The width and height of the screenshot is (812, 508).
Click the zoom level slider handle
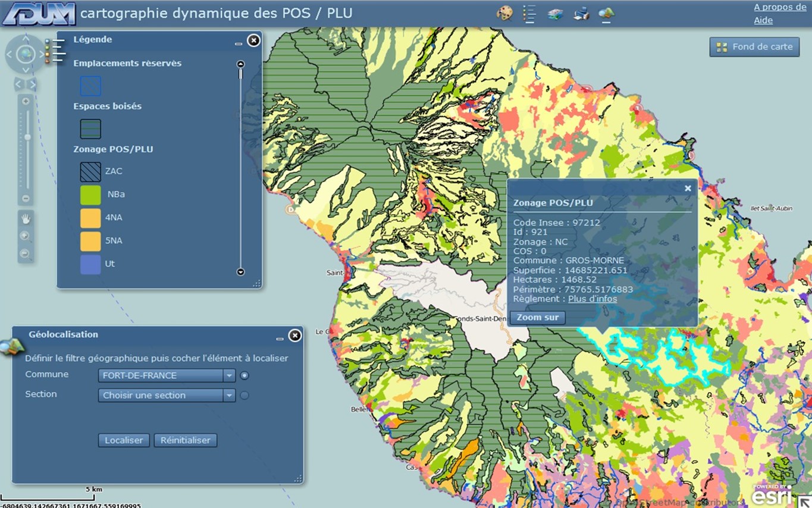pyautogui.click(x=27, y=137)
